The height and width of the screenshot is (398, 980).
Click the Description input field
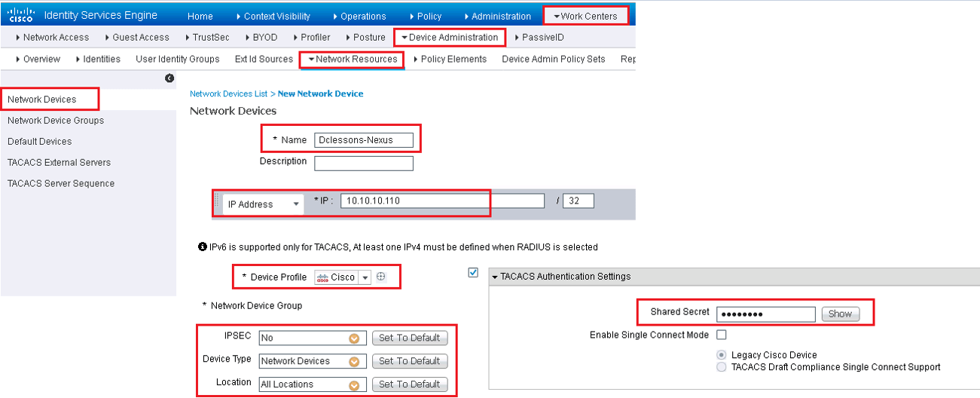coord(364,164)
